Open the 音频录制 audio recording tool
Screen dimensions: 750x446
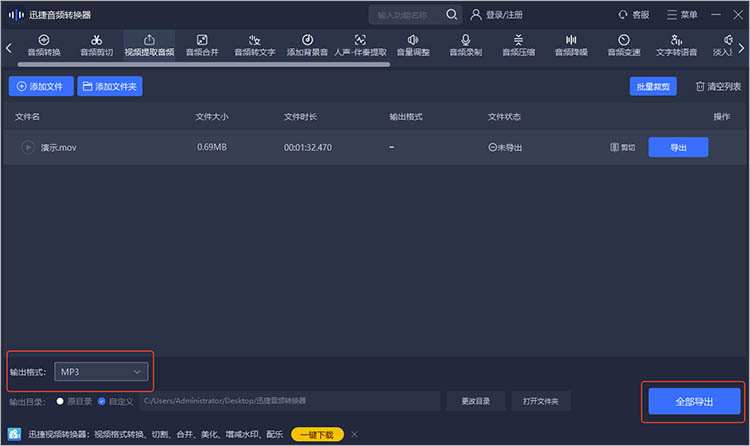click(465, 45)
